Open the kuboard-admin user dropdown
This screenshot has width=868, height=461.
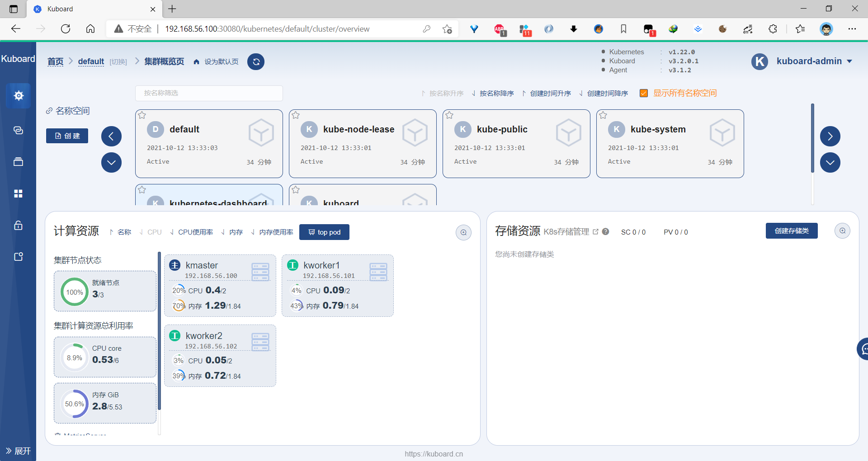802,61
